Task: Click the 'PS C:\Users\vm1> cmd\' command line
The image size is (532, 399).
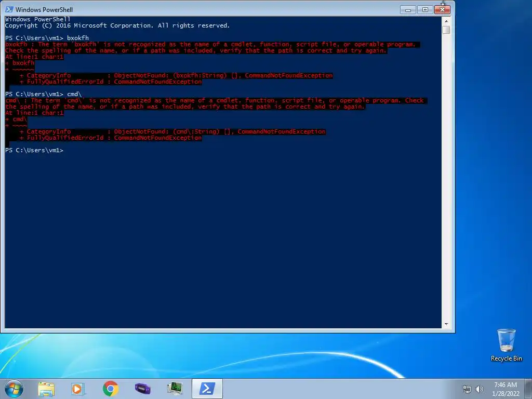Action: point(44,94)
